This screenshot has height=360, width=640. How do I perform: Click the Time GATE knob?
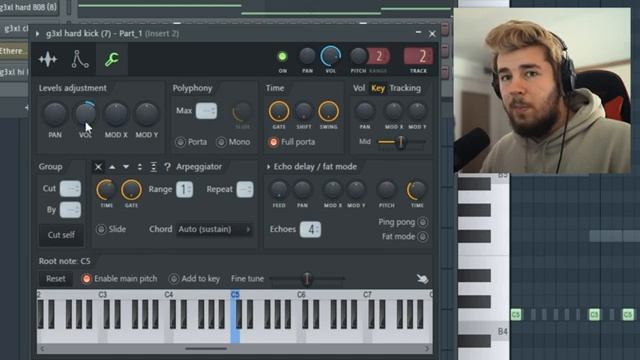coord(279,111)
